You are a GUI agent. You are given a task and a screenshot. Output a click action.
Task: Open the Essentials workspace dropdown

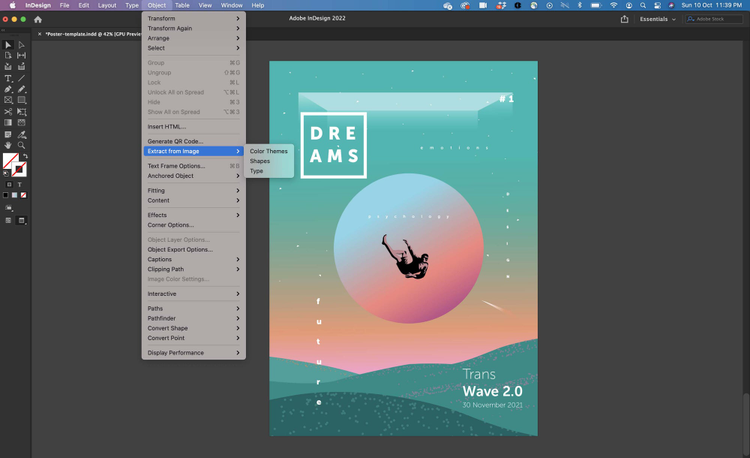pyautogui.click(x=658, y=19)
